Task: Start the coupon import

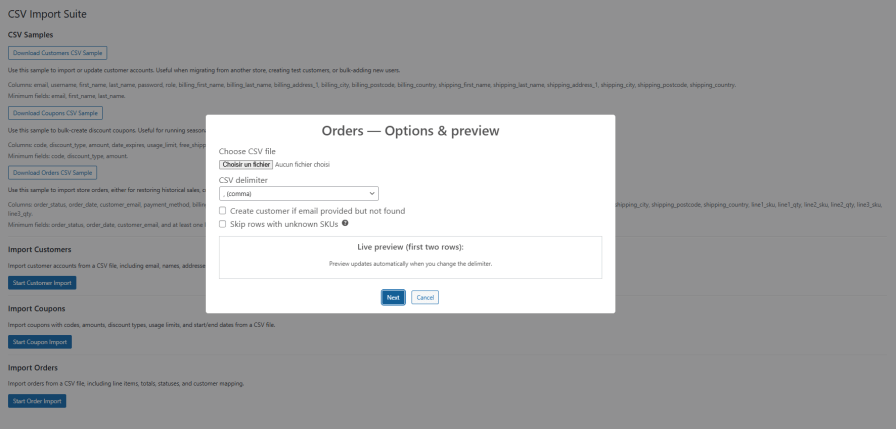Action: (x=40, y=342)
